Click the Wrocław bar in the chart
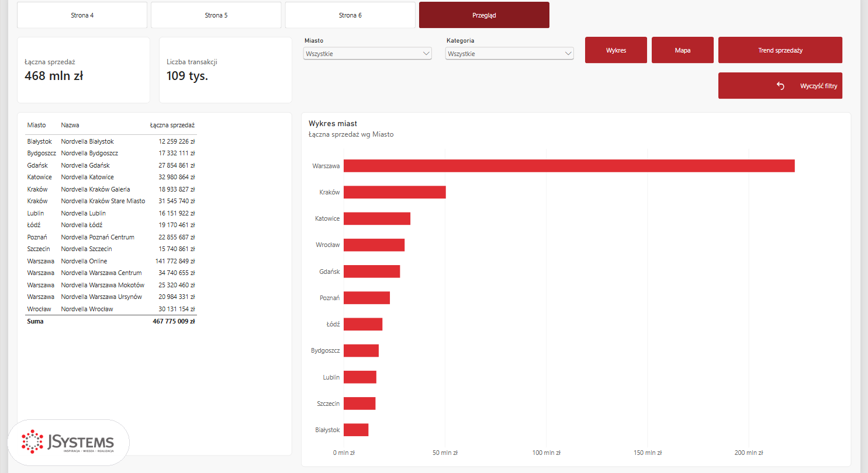Viewport: 868px width, 473px height. (x=374, y=245)
